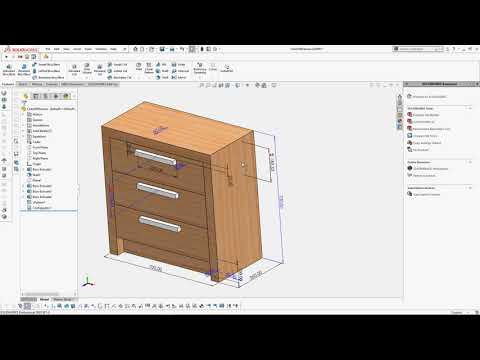Start the Linear Pattern tool
Image resolution: width=480 pixels, height=360 pixels.
click(x=149, y=68)
